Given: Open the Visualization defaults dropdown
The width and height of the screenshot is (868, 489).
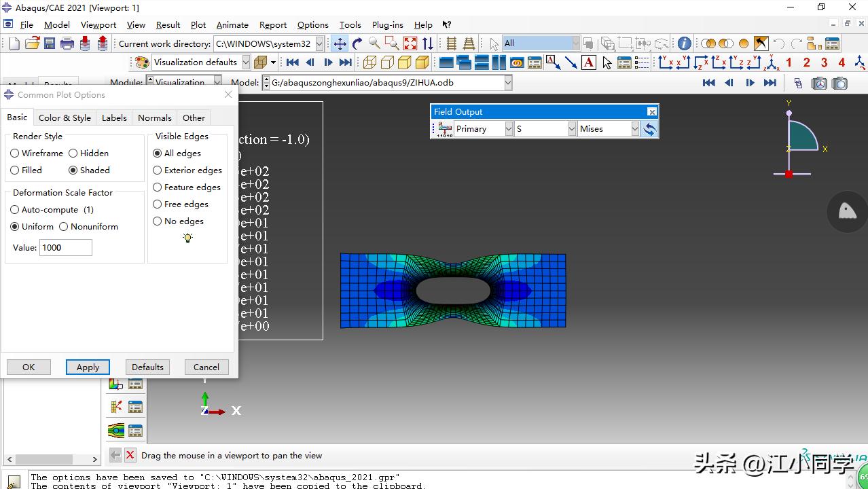Looking at the screenshot, I should point(246,62).
